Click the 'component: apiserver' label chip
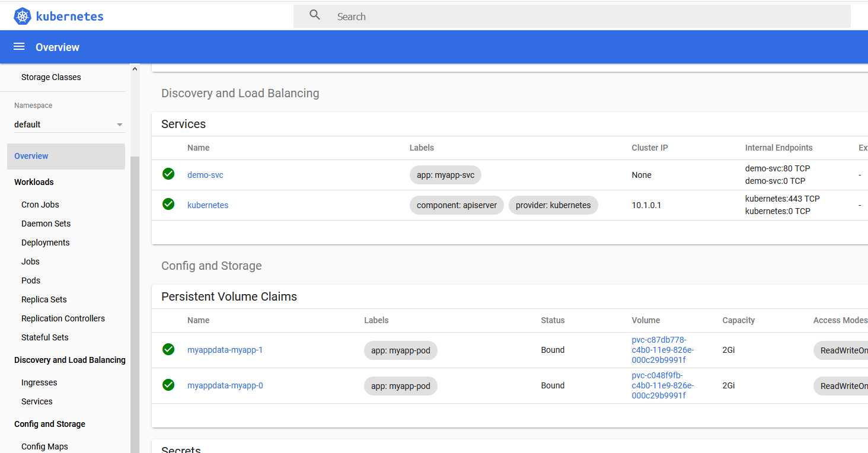This screenshot has width=868, height=453. click(457, 205)
